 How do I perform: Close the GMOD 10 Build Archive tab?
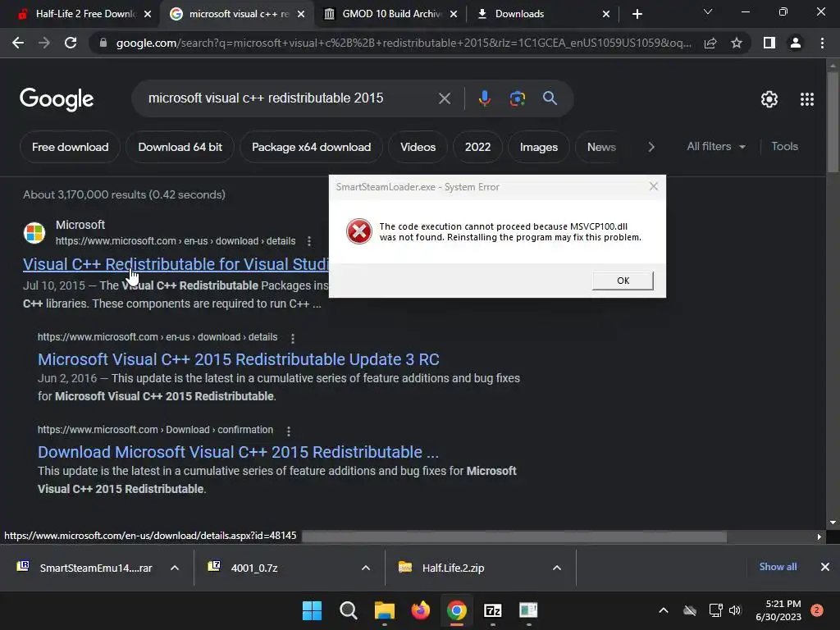point(454,14)
